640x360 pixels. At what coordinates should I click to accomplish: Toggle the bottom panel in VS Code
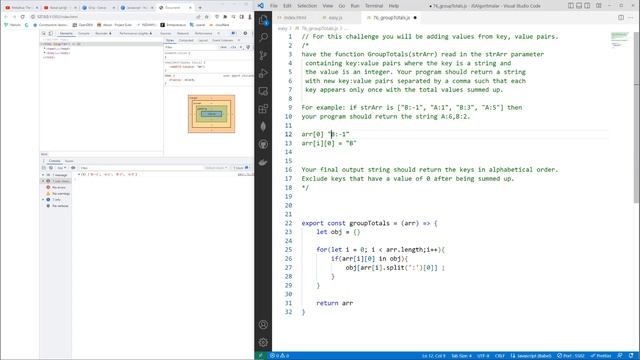coord(579,6)
